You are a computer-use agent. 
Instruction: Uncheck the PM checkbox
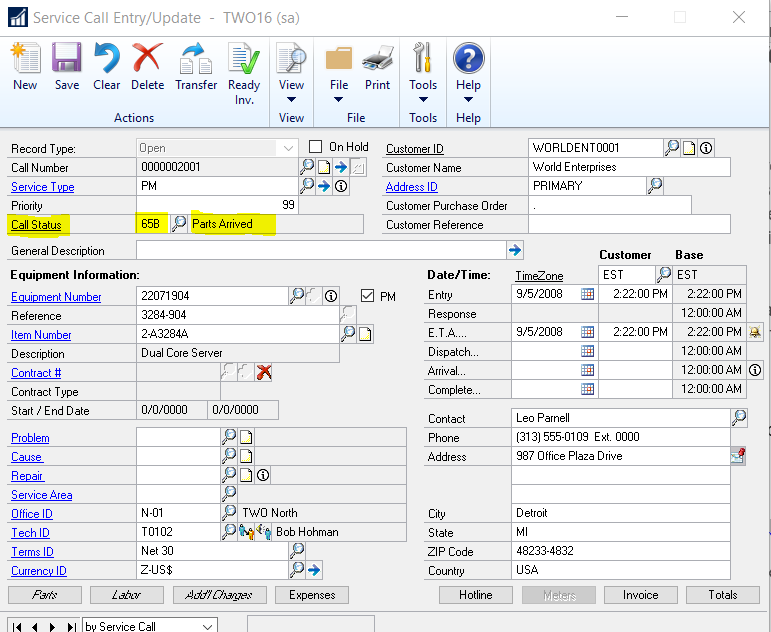click(x=367, y=295)
